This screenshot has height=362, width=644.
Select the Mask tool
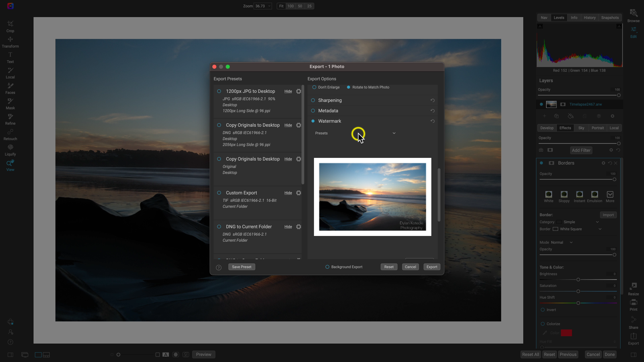point(10,104)
